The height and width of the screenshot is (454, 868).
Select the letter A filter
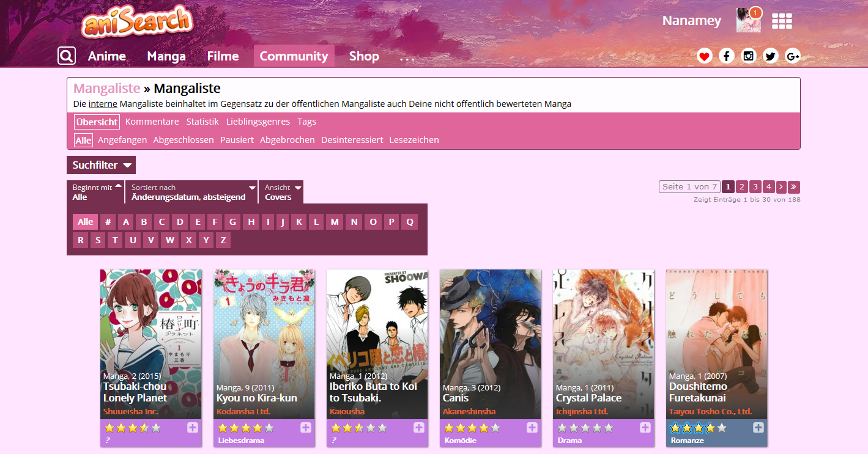(x=126, y=222)
